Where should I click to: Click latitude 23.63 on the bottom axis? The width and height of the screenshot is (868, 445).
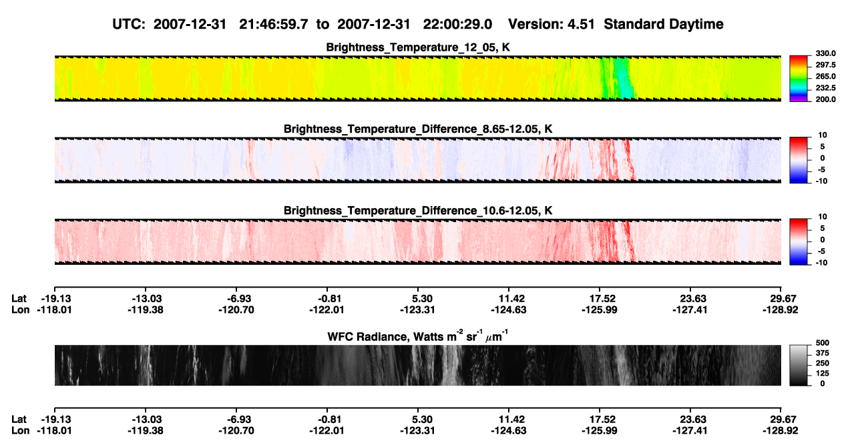click(x=690, y=419)
